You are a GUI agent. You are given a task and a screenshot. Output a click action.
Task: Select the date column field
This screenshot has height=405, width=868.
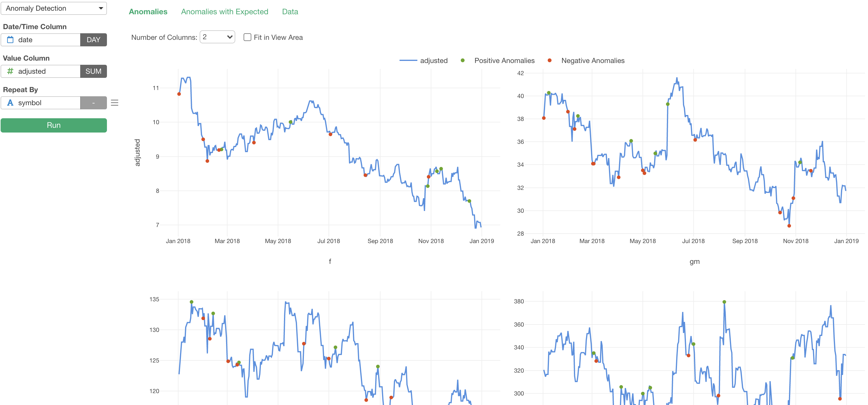click(x=40, y=40)
